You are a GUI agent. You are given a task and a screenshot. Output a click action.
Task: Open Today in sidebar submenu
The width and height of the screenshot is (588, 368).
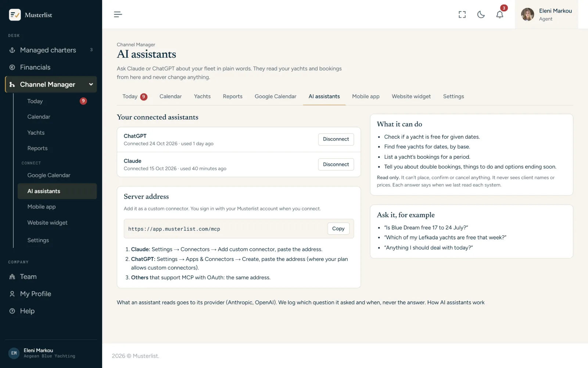tap(57, 101)
